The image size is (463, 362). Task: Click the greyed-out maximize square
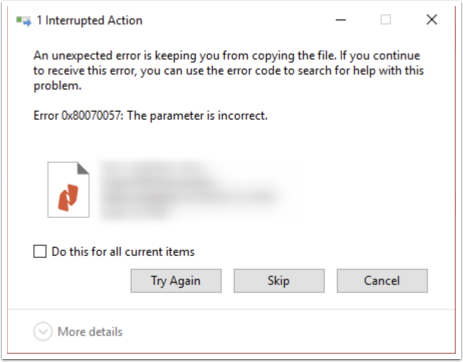(386, 20)
